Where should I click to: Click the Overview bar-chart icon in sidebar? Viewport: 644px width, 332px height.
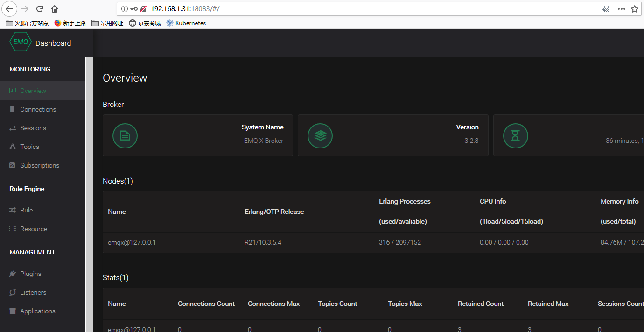[x=13, y=91]
